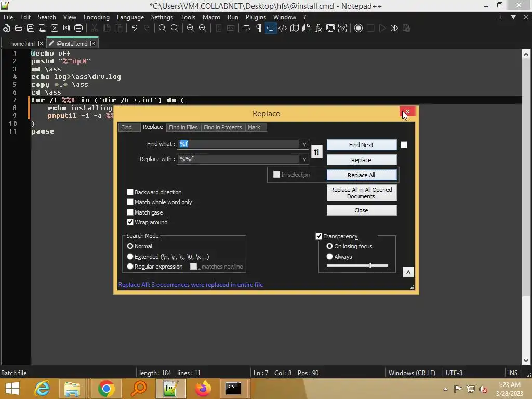
Task: Click the Print toolbar icon
Action: [78, 28]
